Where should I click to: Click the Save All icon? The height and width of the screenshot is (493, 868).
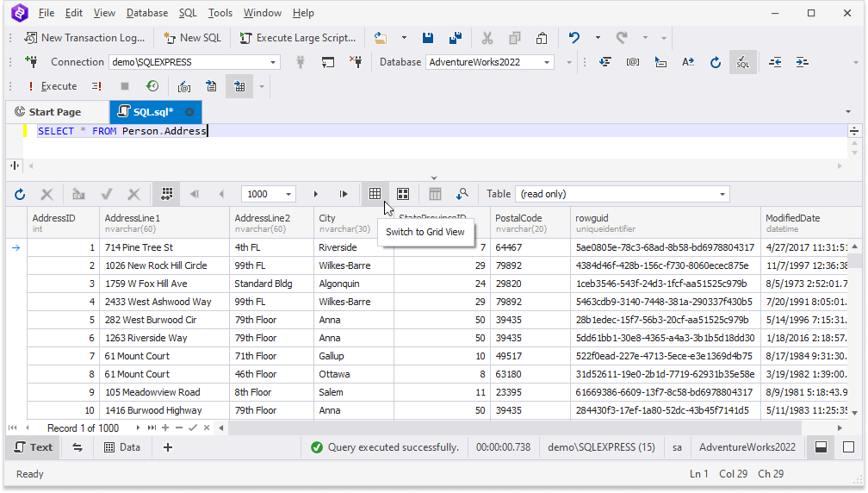[x=456, y=38]
